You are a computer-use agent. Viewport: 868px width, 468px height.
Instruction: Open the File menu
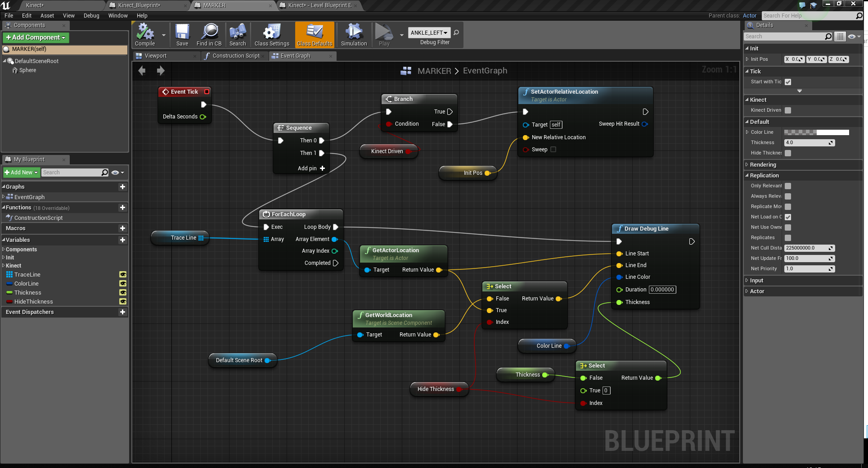coord(9,16)
